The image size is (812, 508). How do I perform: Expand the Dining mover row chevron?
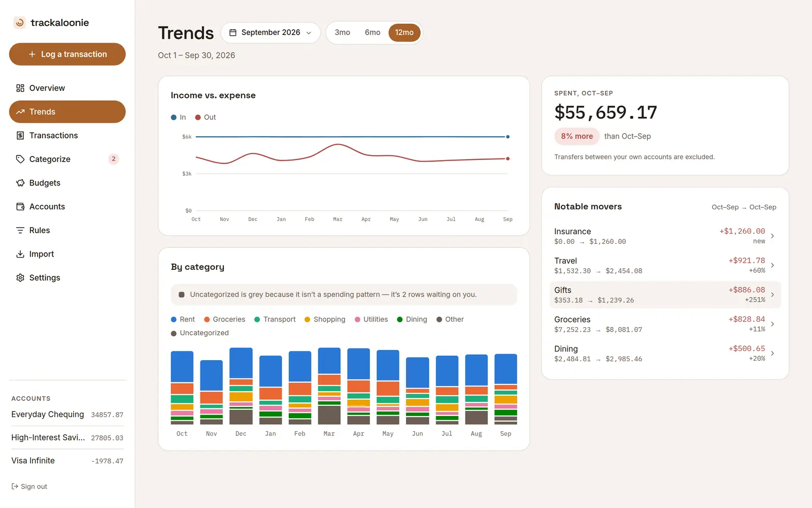[772, 354]
